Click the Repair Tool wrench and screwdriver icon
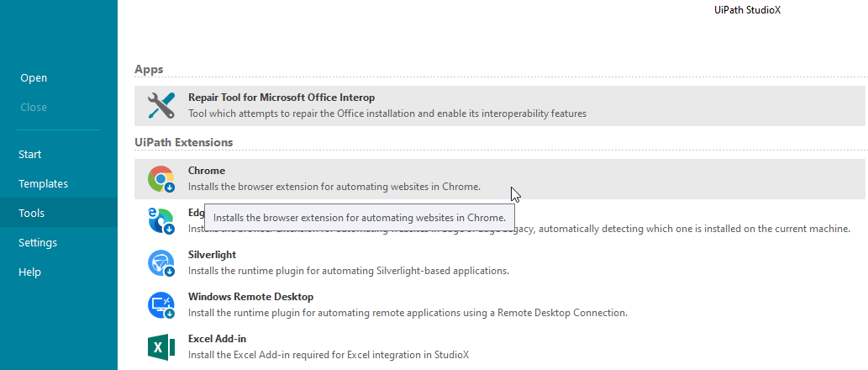The image size is (868, 370). pos(160,105)
